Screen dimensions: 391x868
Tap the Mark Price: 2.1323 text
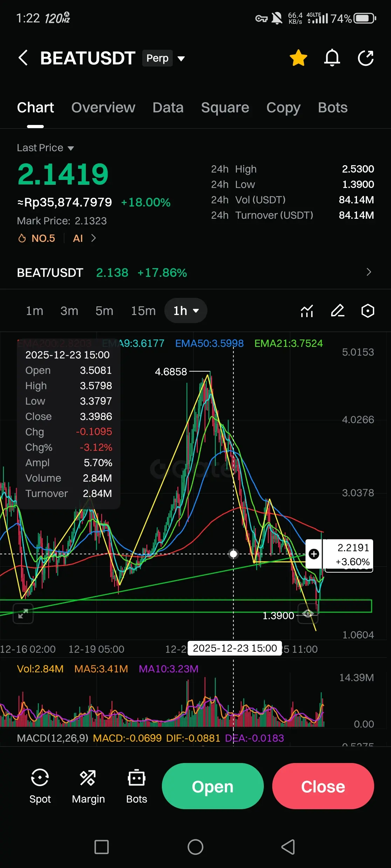[x=62, y=221]
